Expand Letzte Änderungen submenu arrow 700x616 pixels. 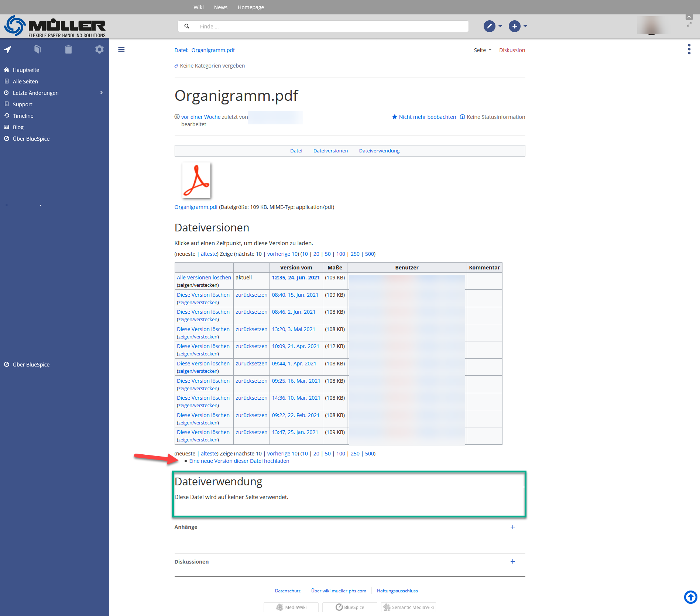point(102,93)
